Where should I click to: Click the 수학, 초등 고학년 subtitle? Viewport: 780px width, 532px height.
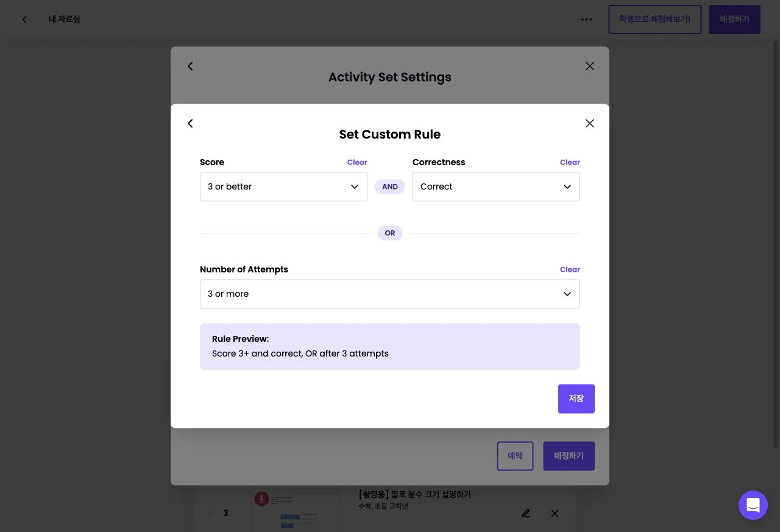[x=383, y=506]
